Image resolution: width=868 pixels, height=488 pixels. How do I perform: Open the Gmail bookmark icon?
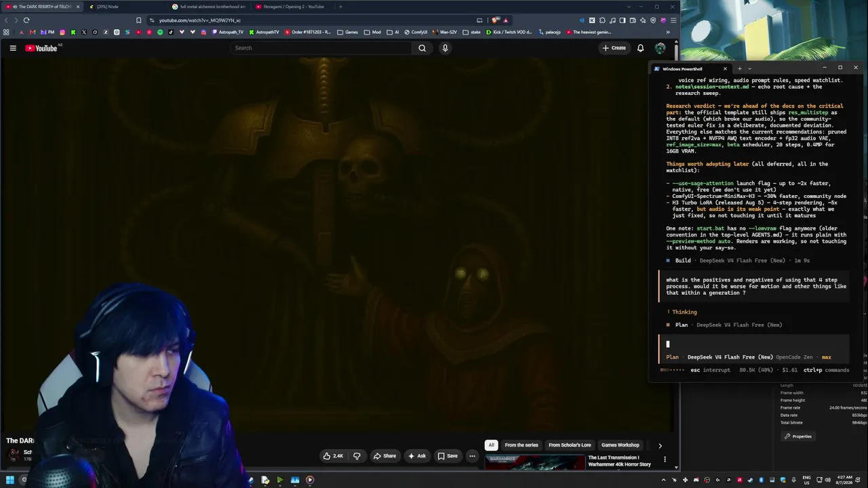[x=33, y=32]
